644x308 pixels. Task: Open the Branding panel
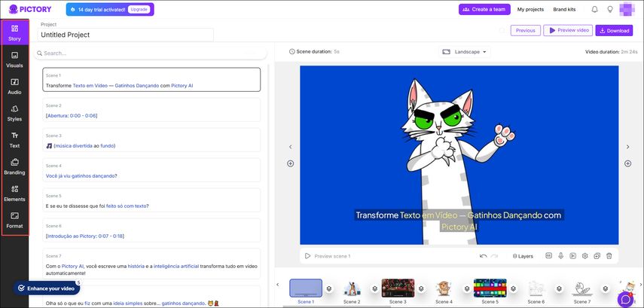coord(14,166)
